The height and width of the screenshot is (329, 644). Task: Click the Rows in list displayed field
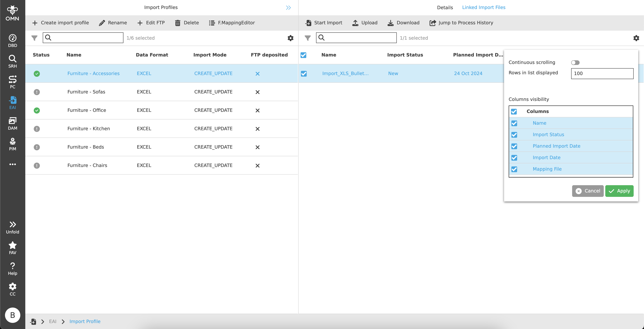click(x=602, y=74)
